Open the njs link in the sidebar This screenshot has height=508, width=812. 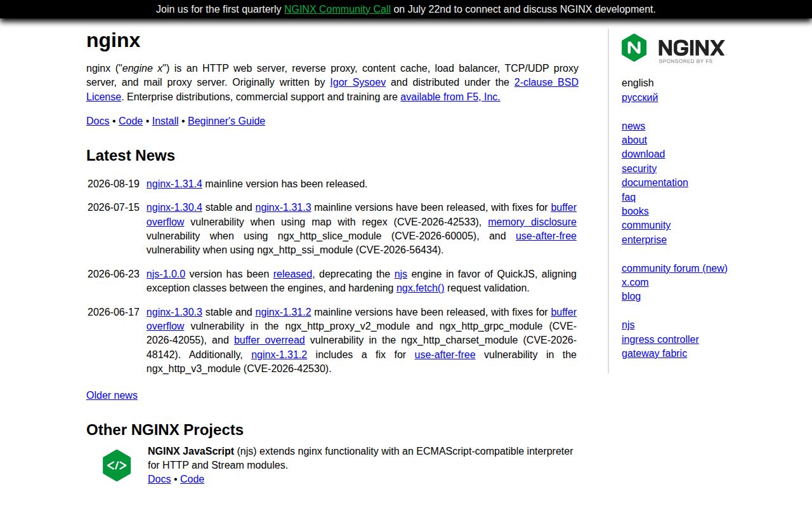click(628, 325)
